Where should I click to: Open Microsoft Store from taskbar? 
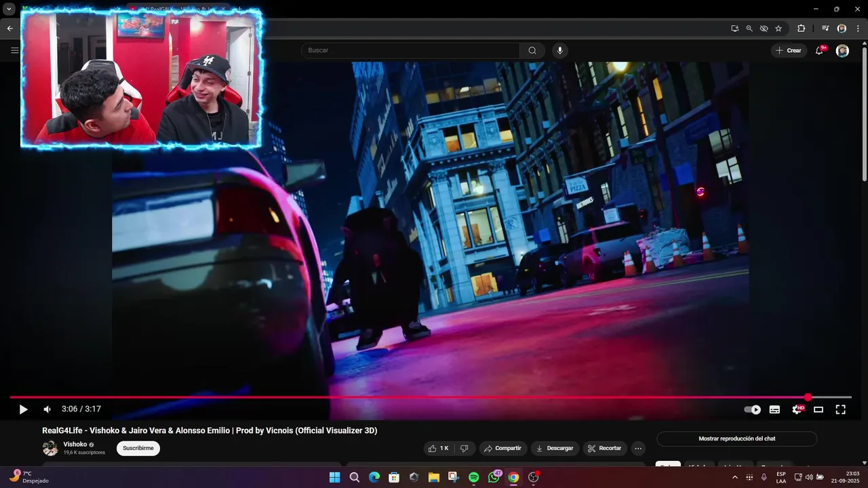(x=394, y=477)
